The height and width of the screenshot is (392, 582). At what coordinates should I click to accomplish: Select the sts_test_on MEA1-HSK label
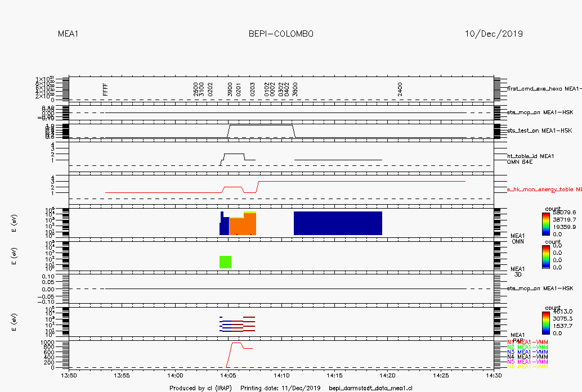(539, 130)
